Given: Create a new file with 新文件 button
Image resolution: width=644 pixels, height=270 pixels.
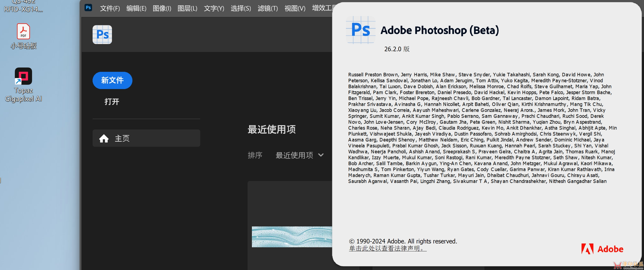Looking at the screenshot, I should [112, 80].
